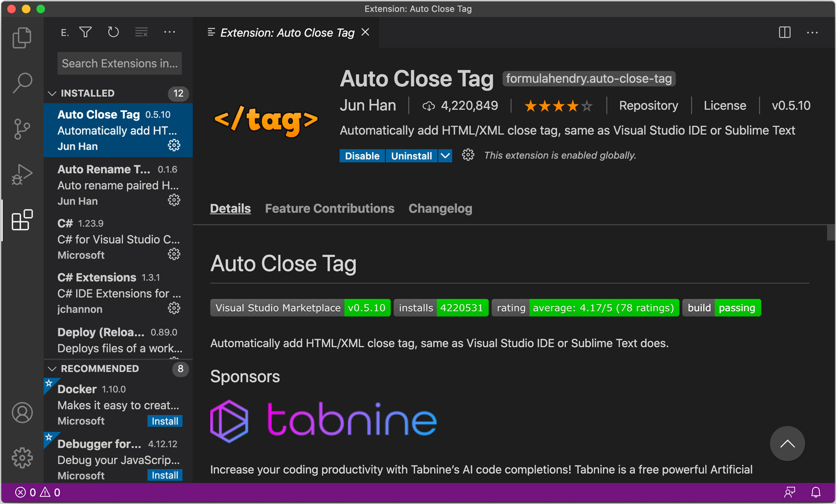The height and width of the screenshot is (504, 836).
Task: Click the filter extensions funnel icon
Action: point(86,32)
